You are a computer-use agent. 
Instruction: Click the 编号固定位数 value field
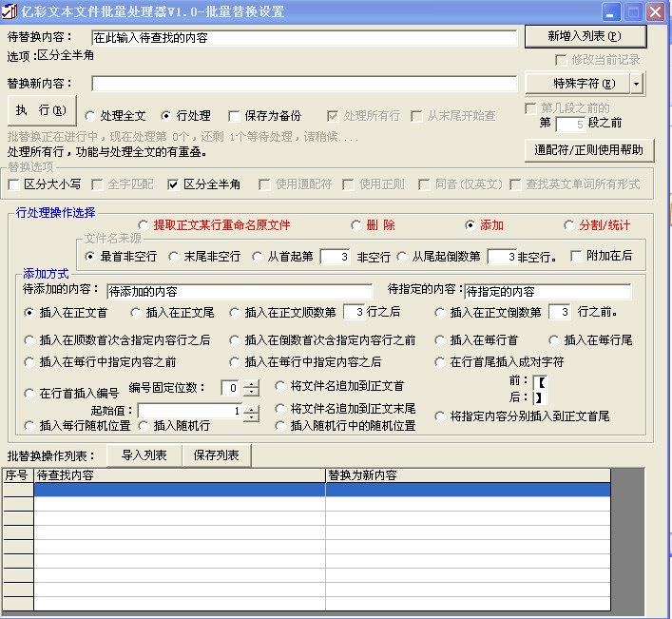pyautogui.click(x=231, y=388)
